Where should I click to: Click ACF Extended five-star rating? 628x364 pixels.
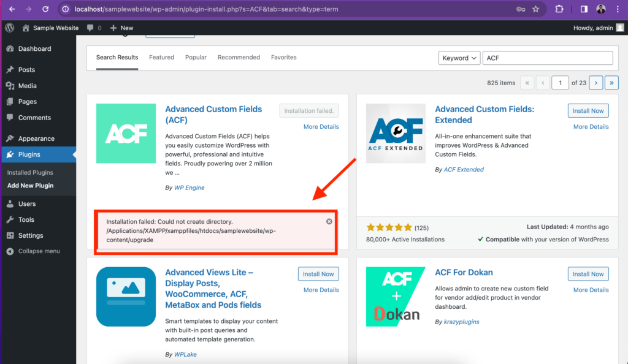pyautogui.click(x=389, y=227)
